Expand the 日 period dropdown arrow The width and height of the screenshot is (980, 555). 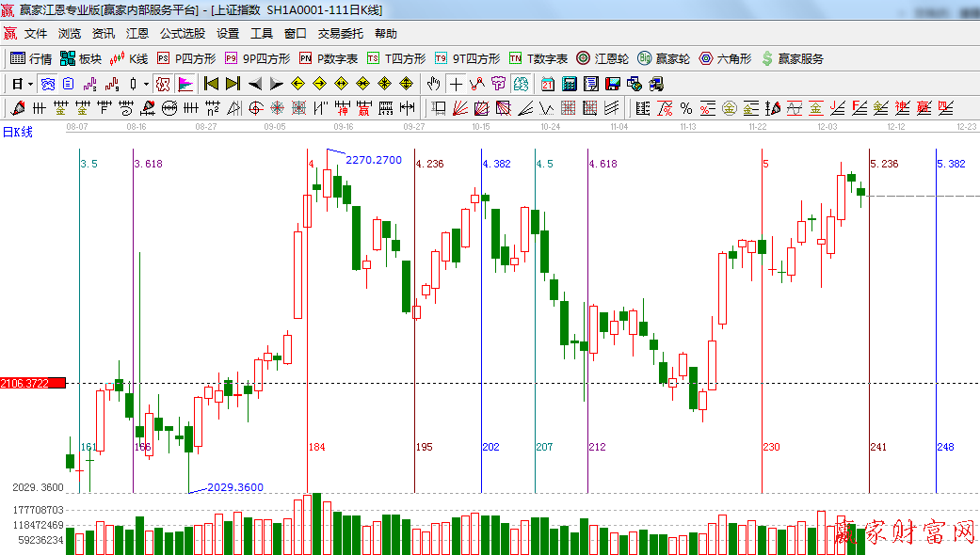30,84
